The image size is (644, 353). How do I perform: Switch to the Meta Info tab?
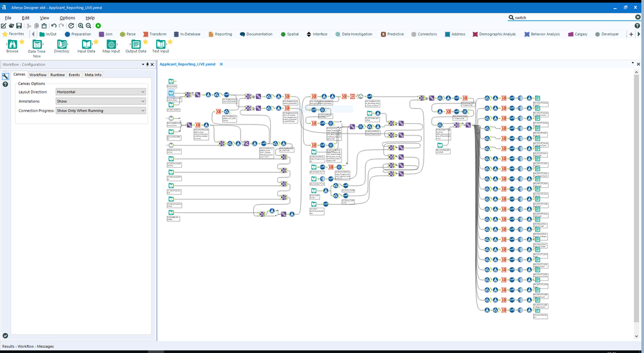pos(93,75)
